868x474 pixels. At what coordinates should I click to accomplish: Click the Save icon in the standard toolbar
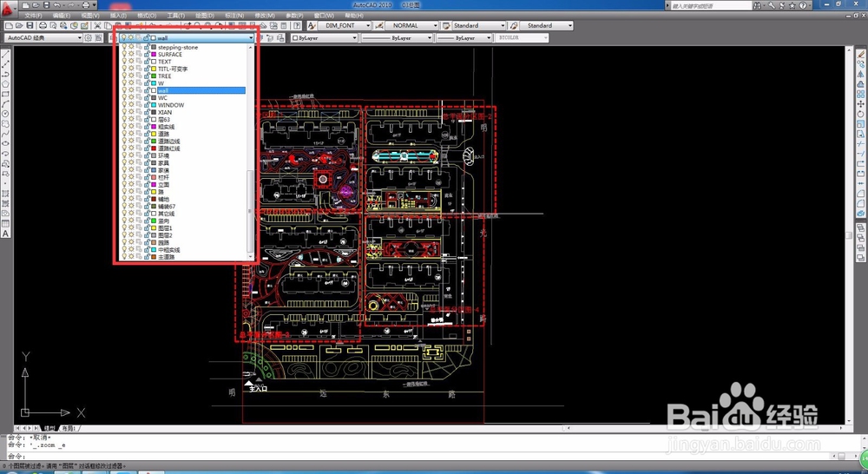(x=30, y=25)
